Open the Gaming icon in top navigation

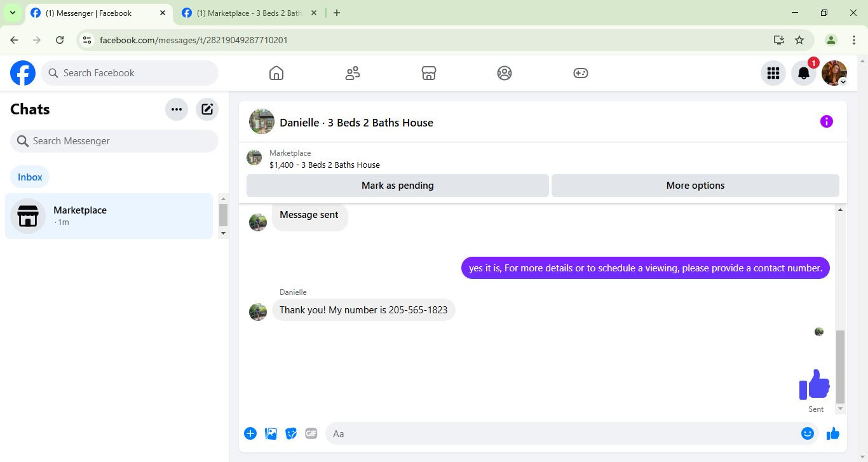[581, 73]
